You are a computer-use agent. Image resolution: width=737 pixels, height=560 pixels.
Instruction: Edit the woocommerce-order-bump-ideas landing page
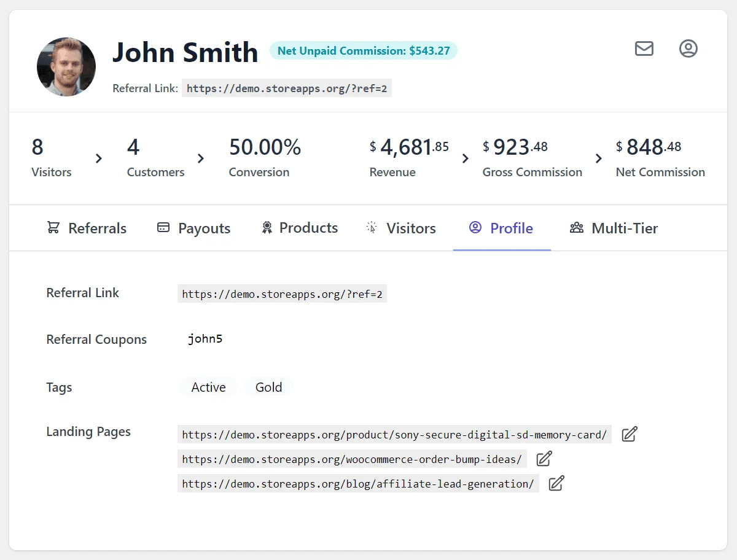[x=544, y=459]
